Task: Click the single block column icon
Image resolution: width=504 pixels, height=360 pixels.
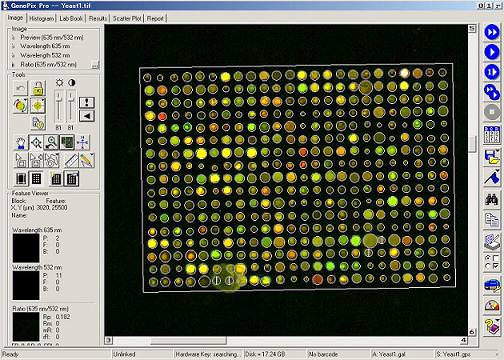Action: pyautogui.click(x=21, y=179)
